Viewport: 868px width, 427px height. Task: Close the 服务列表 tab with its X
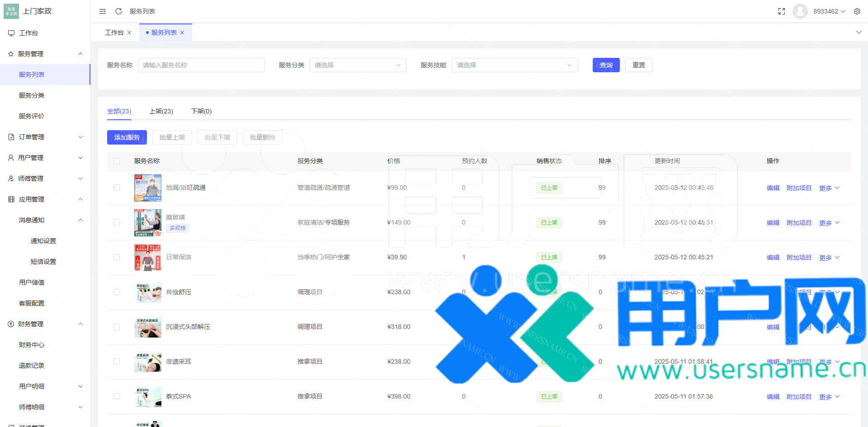pyautogui.click(x=182, y=33)
